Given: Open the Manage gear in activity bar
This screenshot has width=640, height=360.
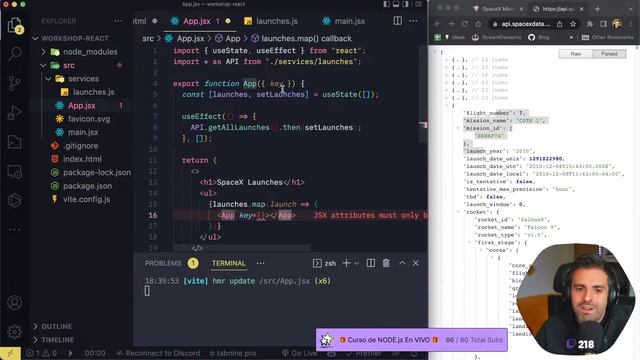Looking at the screenshot, I should coord(15,331).
